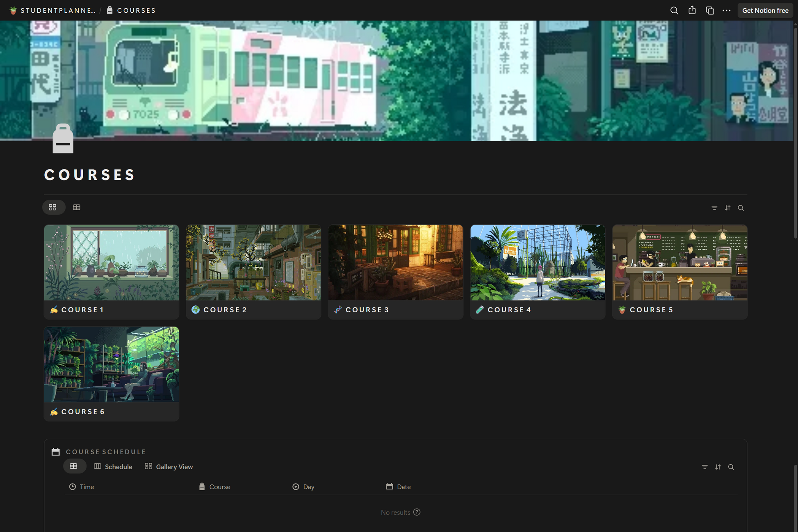Screen dimensions: 798x532
Task: Click the duplicate page icon
Action: click(x=709, y=10)
